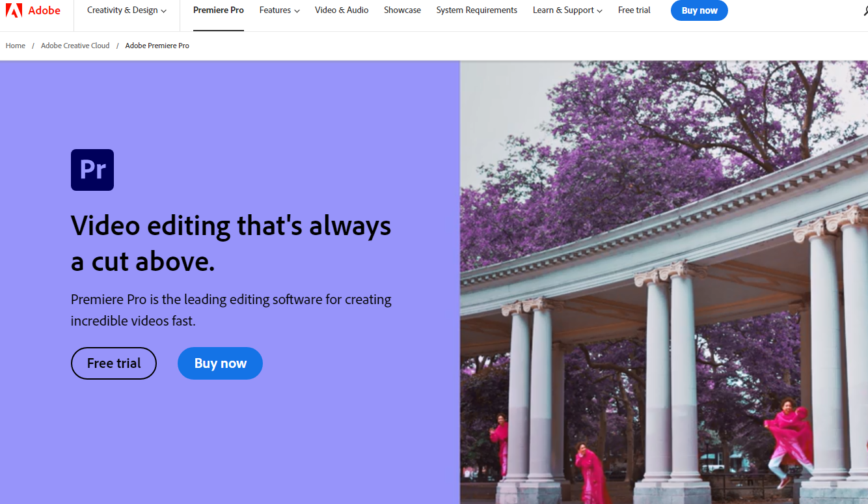Image resolution: width=868 pixels, height=504 pixels.
Task: Click the red Adobe logo
Action: click(33, 10)
